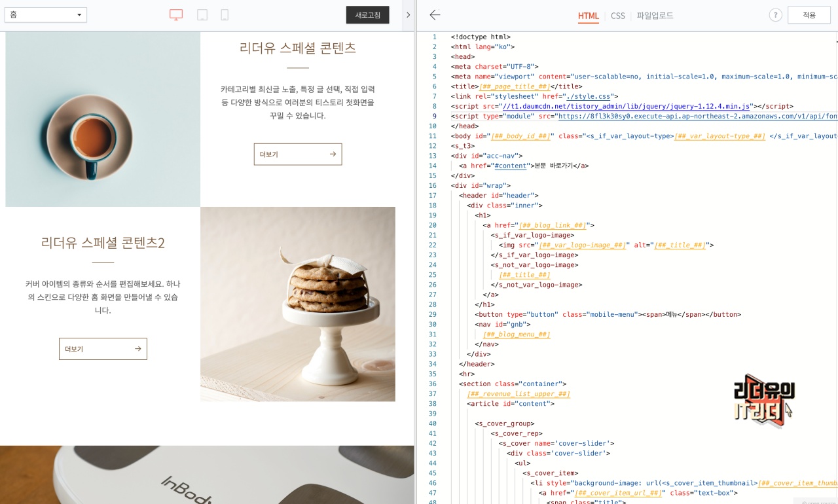Collapse preview panel with chevron arrow
The width and height of the screenshot is (838, 504).
point(408,15)
